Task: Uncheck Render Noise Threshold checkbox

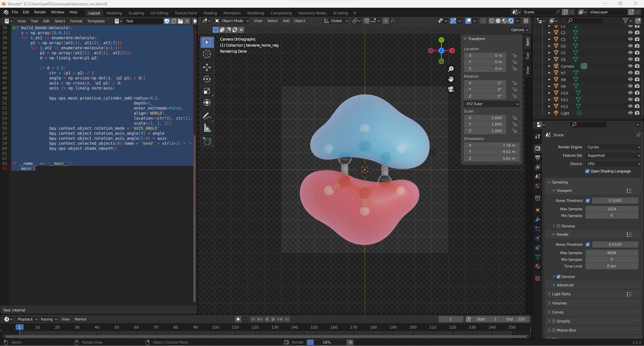Action: [588, 245]
